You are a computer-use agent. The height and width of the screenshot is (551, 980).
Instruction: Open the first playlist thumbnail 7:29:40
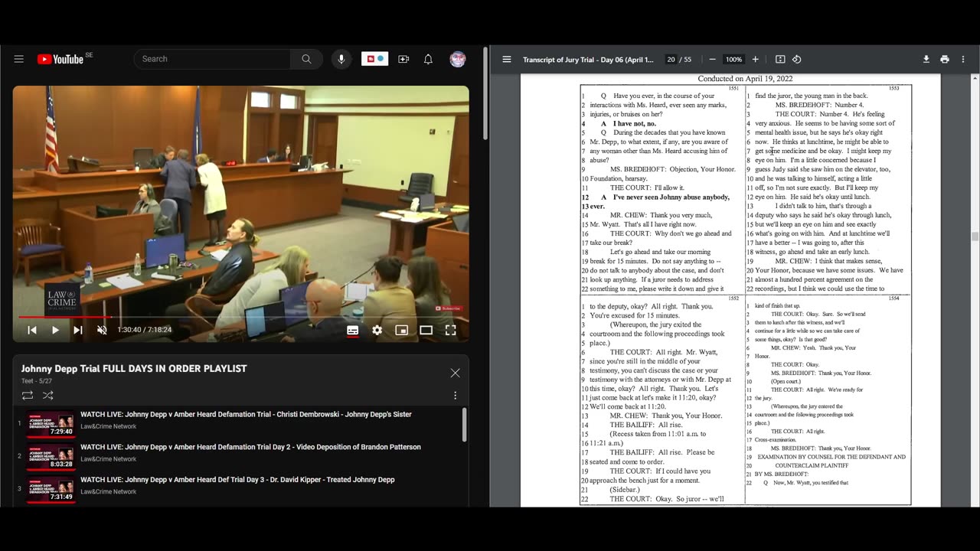point(51,424)
